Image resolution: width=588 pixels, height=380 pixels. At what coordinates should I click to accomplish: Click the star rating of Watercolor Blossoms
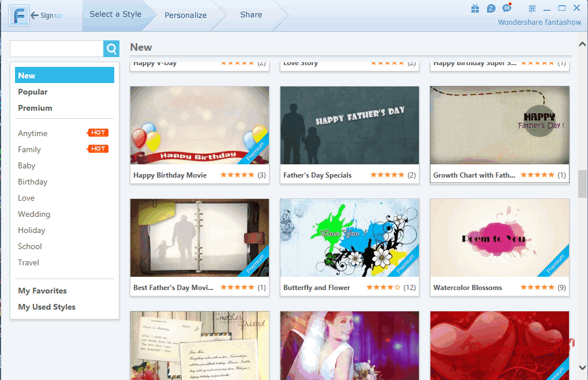click(537, 287)
